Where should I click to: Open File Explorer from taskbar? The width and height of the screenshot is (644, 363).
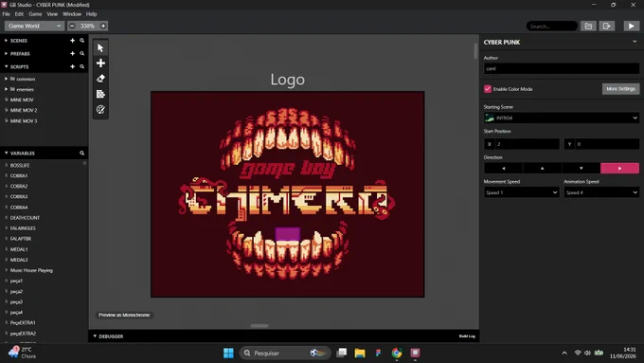(x=360, y=353)
